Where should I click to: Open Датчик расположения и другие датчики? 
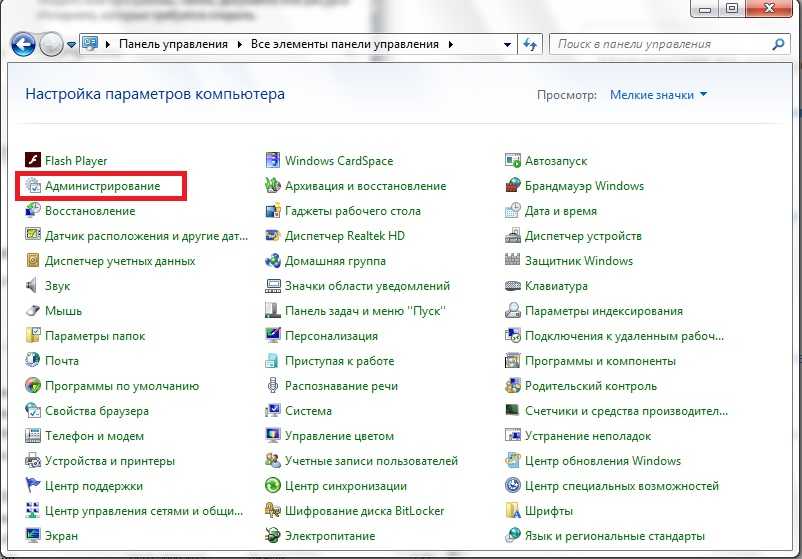(146, 236)
